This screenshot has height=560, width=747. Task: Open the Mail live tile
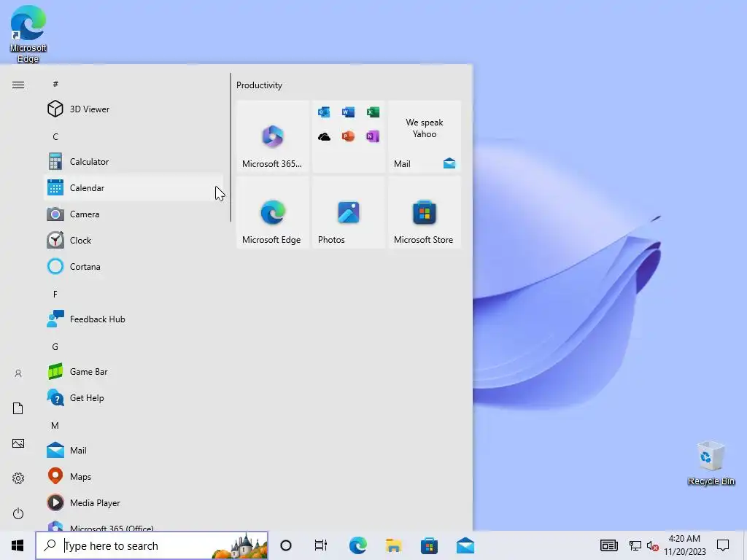[x=425, y=136]
